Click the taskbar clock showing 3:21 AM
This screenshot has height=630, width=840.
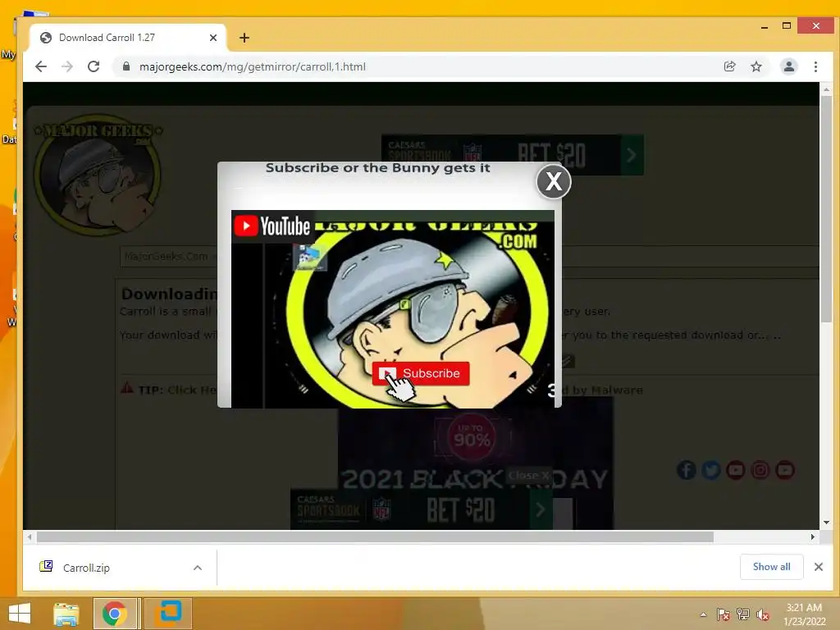804,614
